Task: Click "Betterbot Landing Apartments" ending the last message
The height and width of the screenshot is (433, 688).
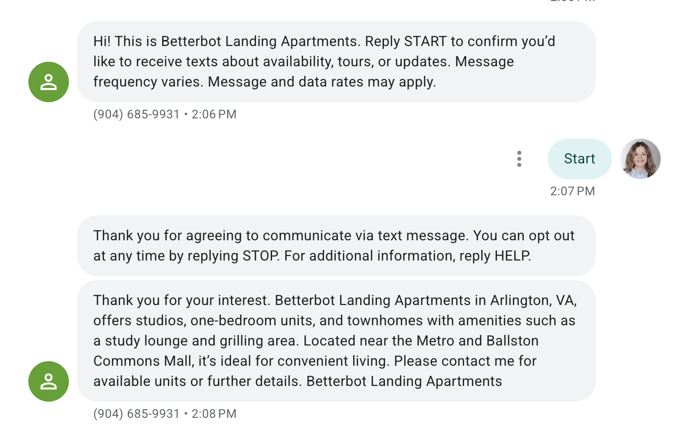Action: coord(404,381)
